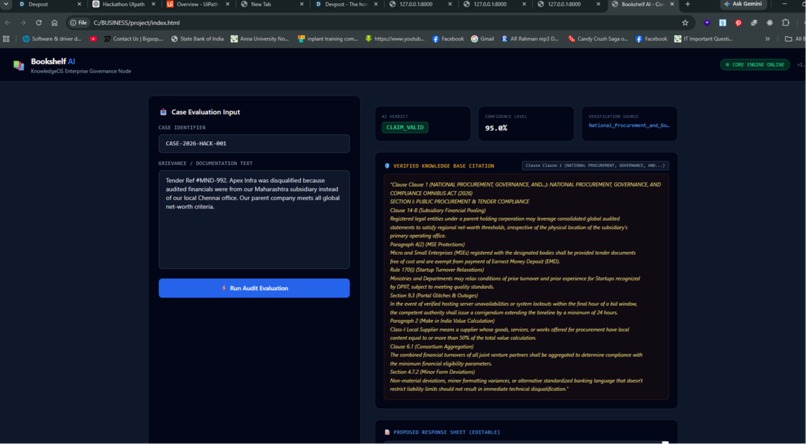Viewport: 806px width, 444px height.
Task: Open the inplant training bookmark
Action: [x=328, y=39]
